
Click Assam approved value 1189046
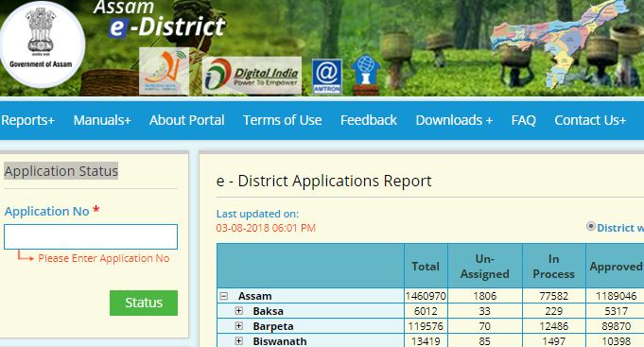point(616,296)
